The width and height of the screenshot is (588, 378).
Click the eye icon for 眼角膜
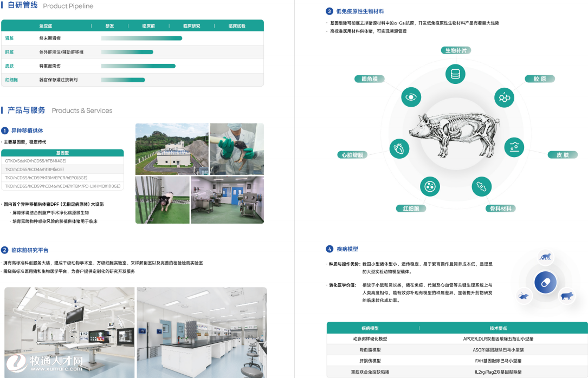pyautogui.click(x=411, y=97)
